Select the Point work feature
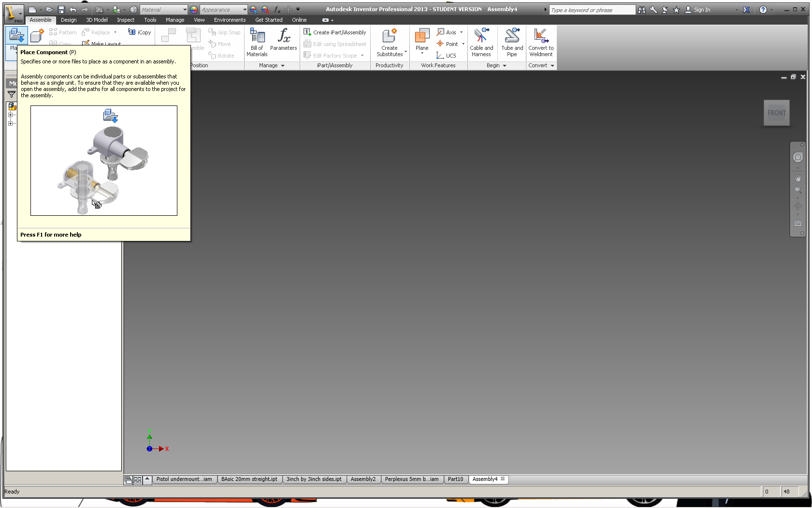812x508 pixels. (447, 44)
